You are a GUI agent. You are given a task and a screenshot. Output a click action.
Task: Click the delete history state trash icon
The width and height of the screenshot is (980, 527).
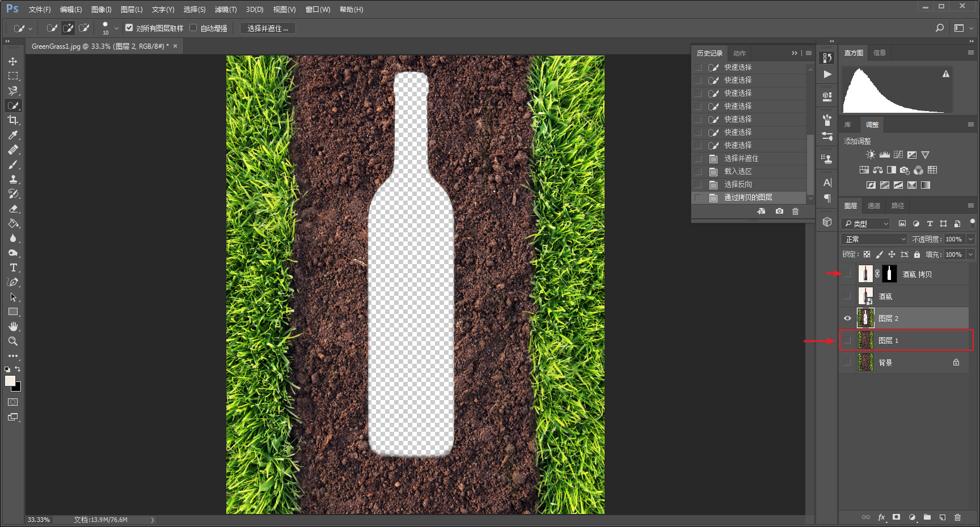click(795, 211)
